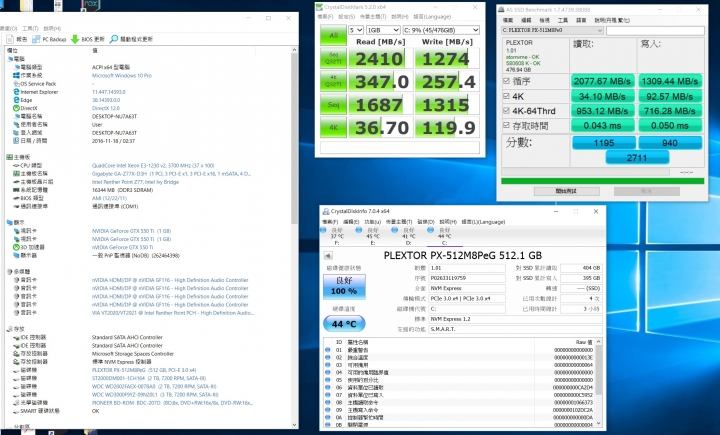
Task: Click the green BIOS update arrow icon
Action: pos(75,39)
